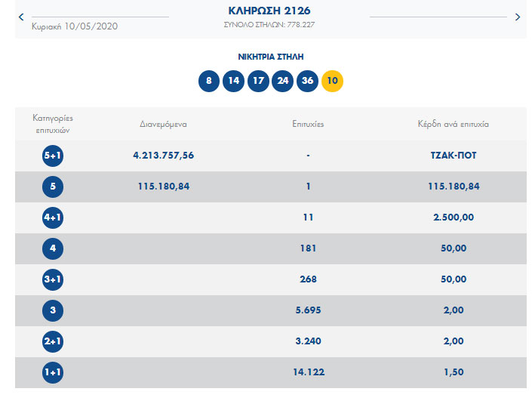
Task: Click the yellow Joker ball 10
Action: pos(332,82)
